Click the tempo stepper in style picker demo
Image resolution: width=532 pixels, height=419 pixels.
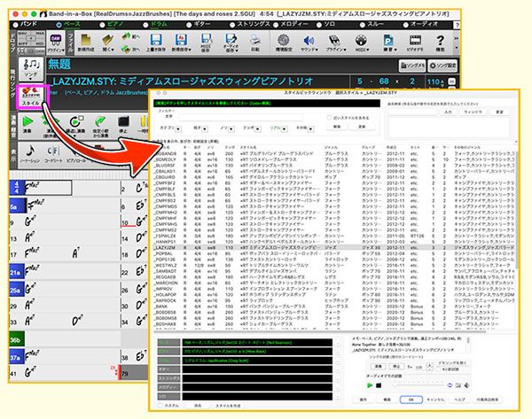(x=429, y=367)
